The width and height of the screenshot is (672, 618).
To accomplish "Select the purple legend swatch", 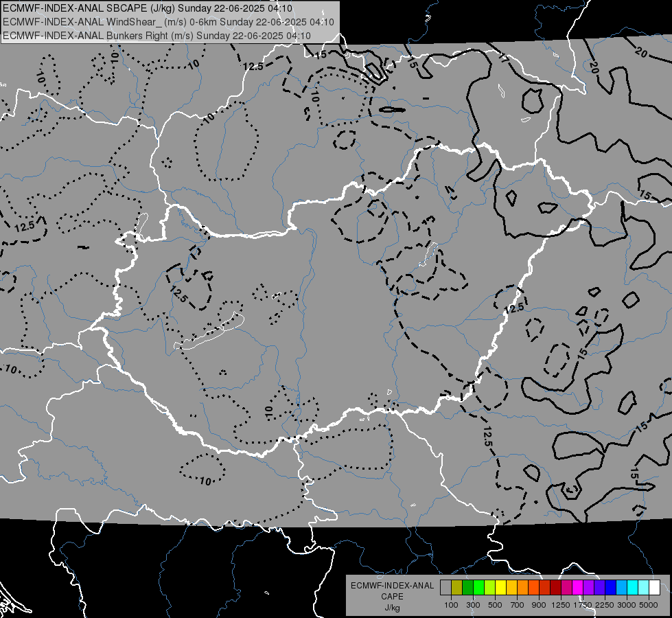I will point(589,587).
